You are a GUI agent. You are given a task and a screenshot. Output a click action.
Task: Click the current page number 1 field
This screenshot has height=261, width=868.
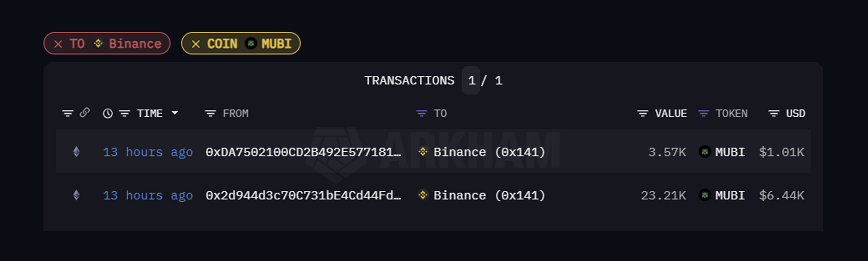[471, 80]
